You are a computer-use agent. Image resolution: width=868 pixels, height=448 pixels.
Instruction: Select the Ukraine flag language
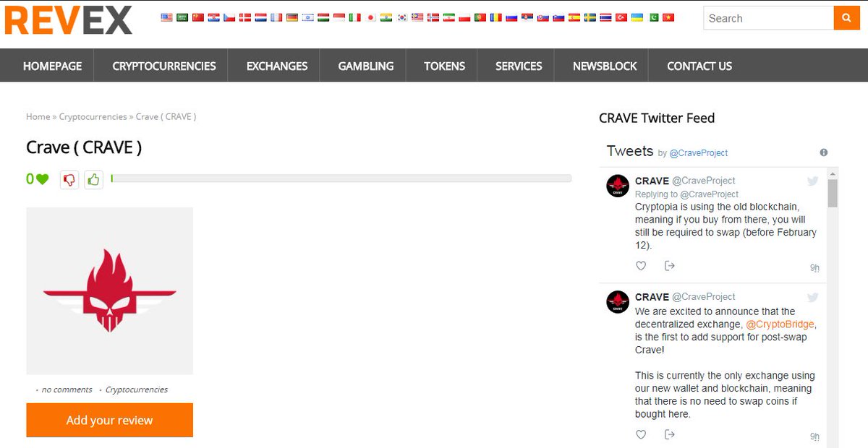click(x=637, y=17)
